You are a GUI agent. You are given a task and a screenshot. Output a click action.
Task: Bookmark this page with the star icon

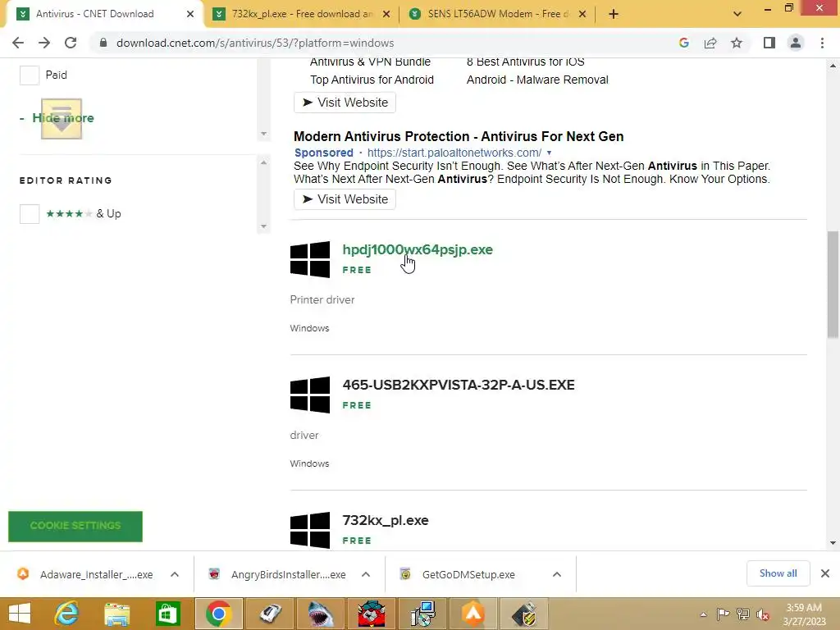(x=737, y=43)
